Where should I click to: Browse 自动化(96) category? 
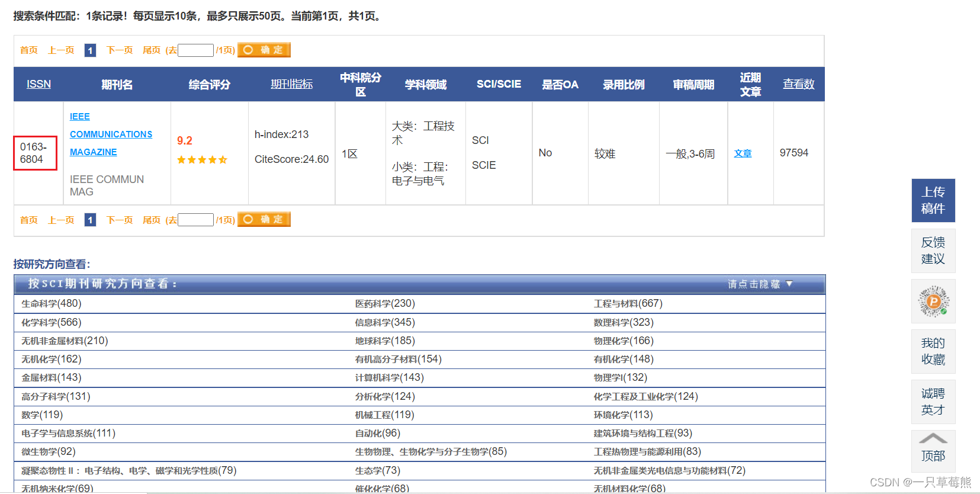378,434
